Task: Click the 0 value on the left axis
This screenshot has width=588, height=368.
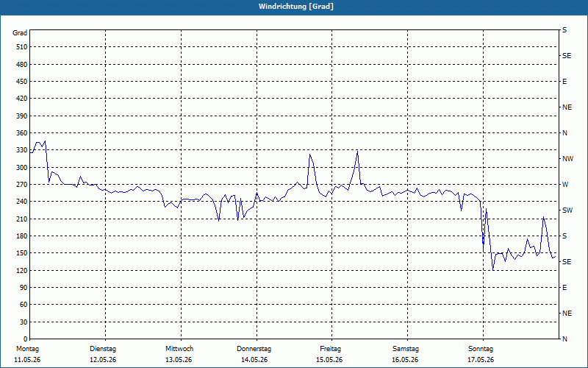Action: [26, 339]
